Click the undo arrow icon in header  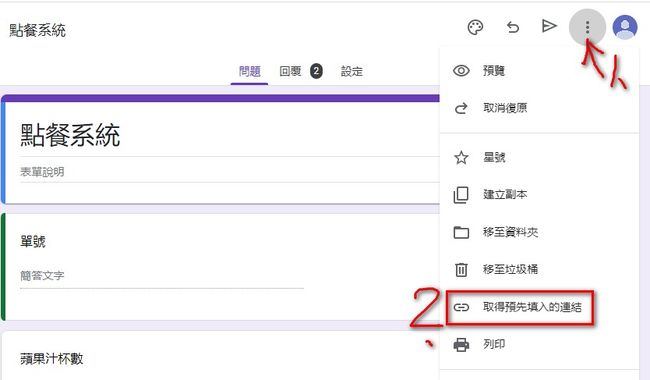(513, 27)
